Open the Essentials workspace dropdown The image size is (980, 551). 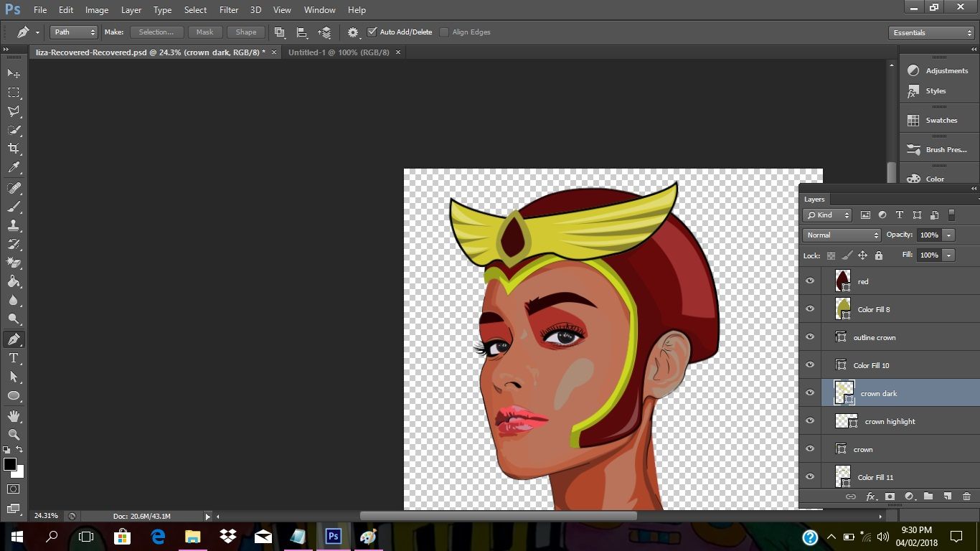931,33
